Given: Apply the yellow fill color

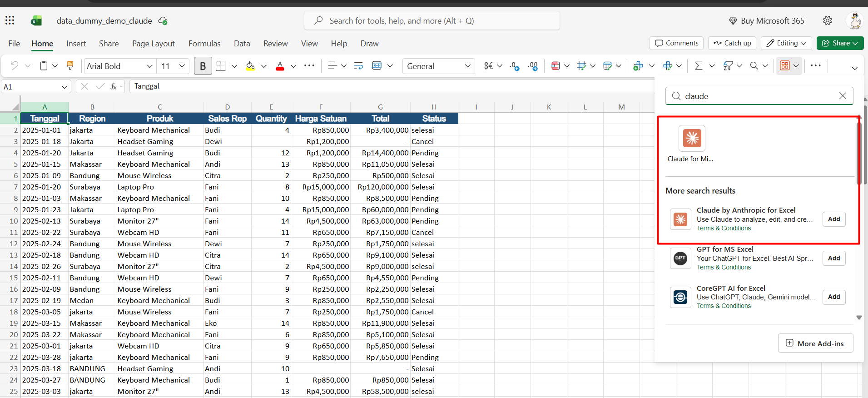Looking at the screenshot, I should pyautogui.click(x=250, y=66).
